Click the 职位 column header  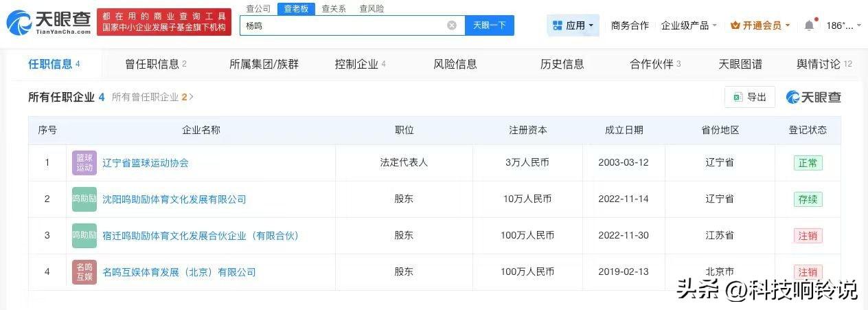tap(404, 130)
